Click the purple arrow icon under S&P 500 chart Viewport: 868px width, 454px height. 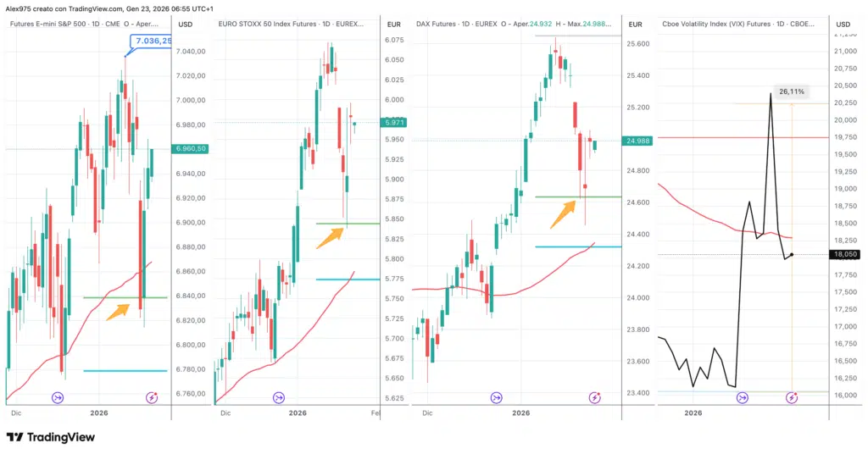[x=58, y=396]
